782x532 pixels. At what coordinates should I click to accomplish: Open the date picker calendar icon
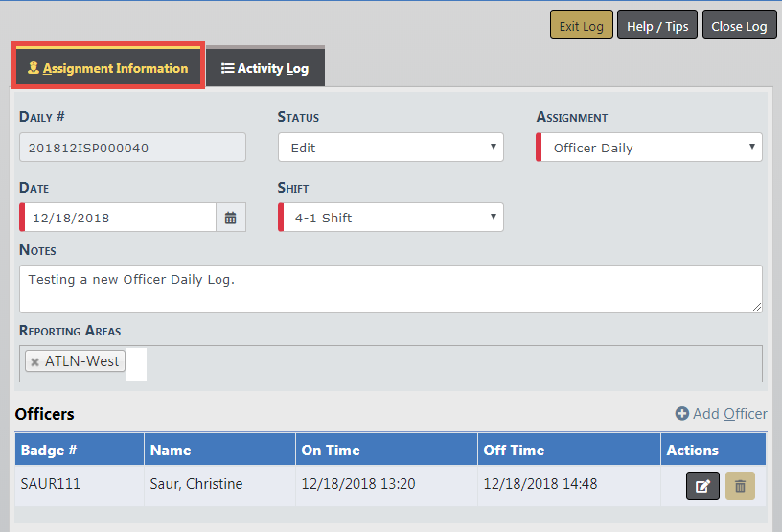click(230, 218)
